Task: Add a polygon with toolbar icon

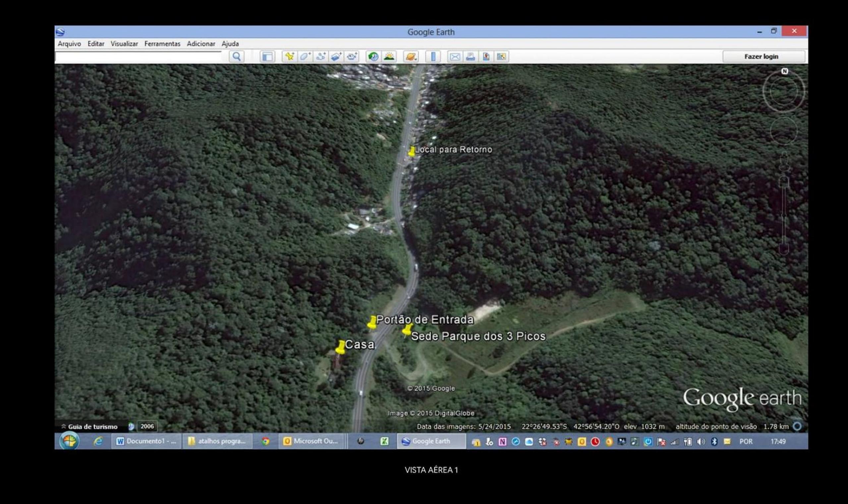Action: [305, 57]
